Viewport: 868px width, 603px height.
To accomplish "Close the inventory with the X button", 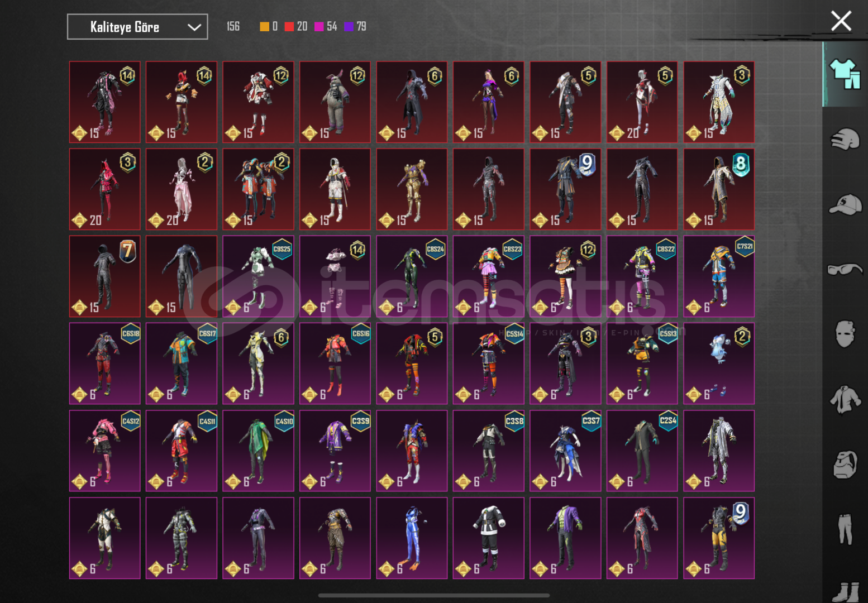I will click(841, 21).
